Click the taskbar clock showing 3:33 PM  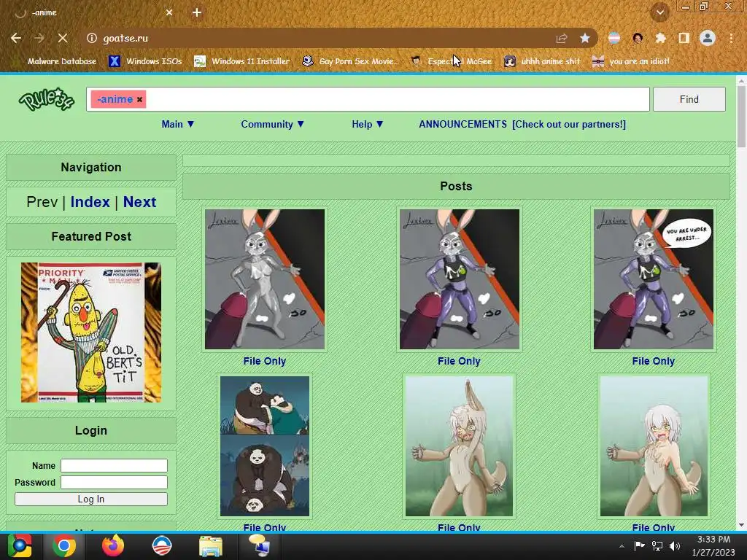click(713, 545)
